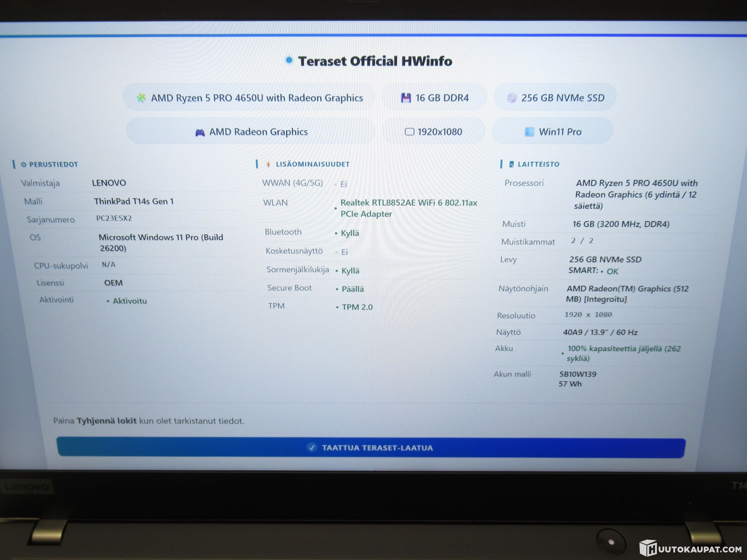Click the checkmark icon in the blue banner
This screenshot has height=560, width=747.
(x=312, y=447)
